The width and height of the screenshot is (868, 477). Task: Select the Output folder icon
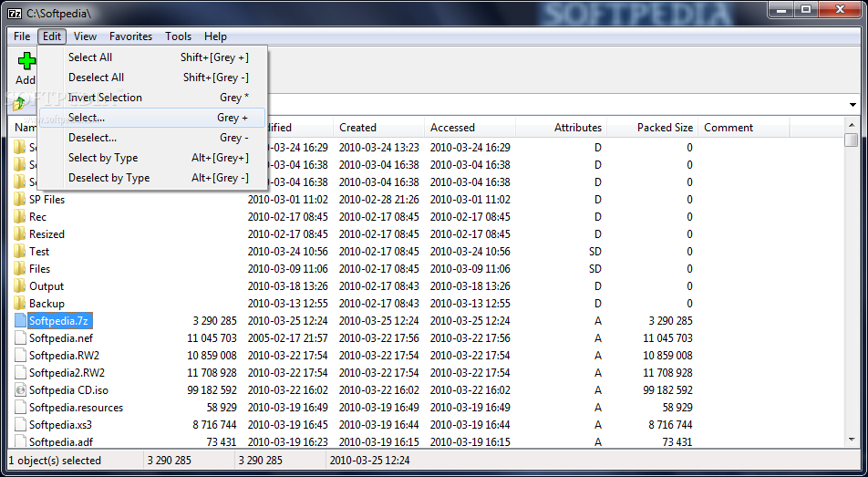coord(20,285)
